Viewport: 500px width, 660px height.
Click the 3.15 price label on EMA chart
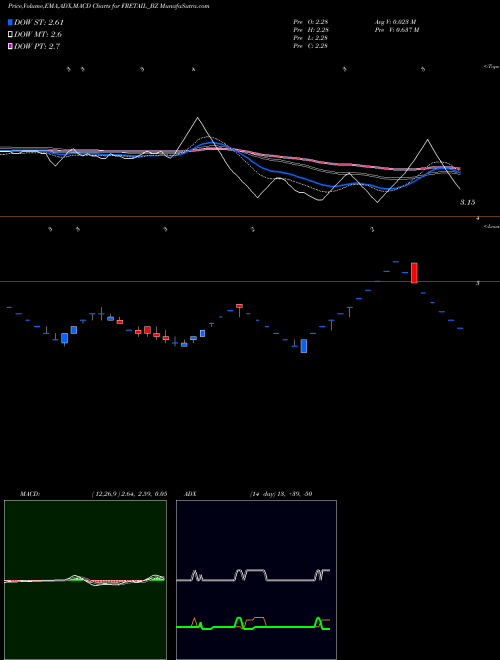tap(467, 202)
